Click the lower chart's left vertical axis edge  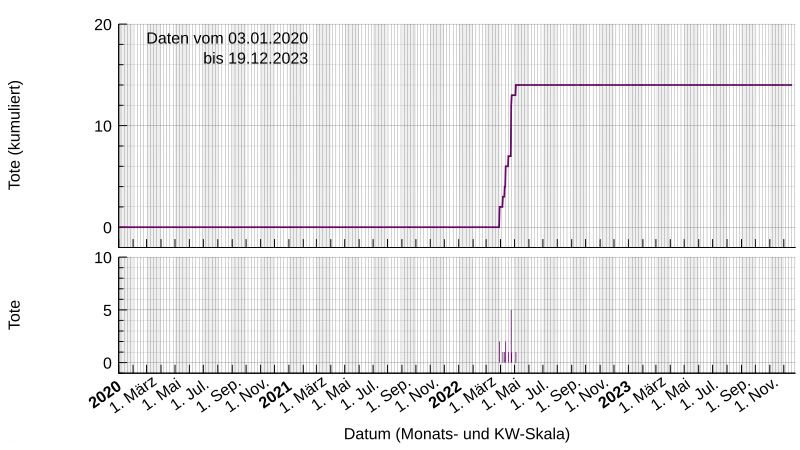click(x=121, y=314)
